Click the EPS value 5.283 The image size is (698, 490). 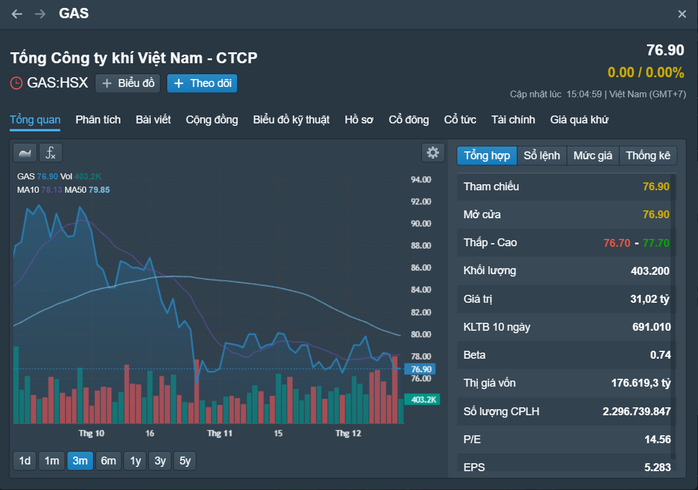pos(657,467)
